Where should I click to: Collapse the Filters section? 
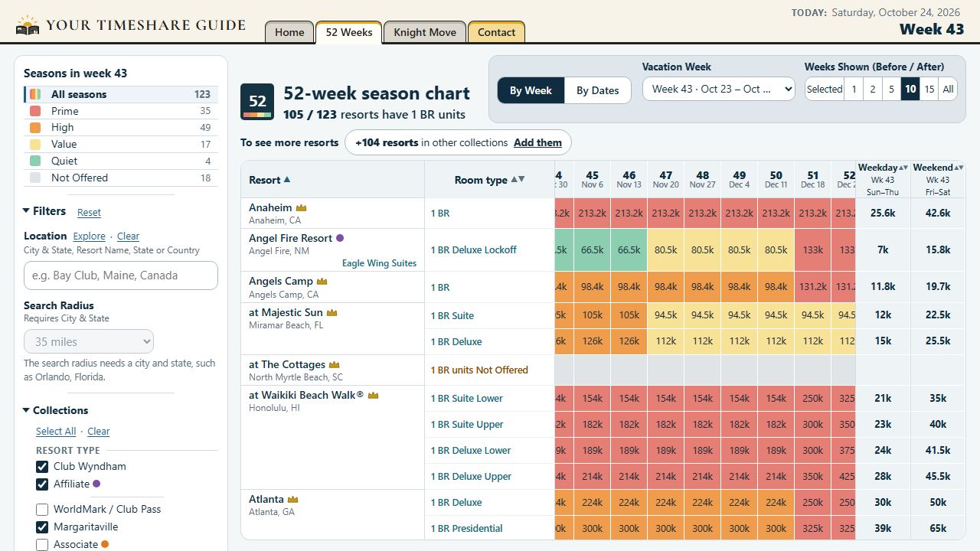pos(44,211)
